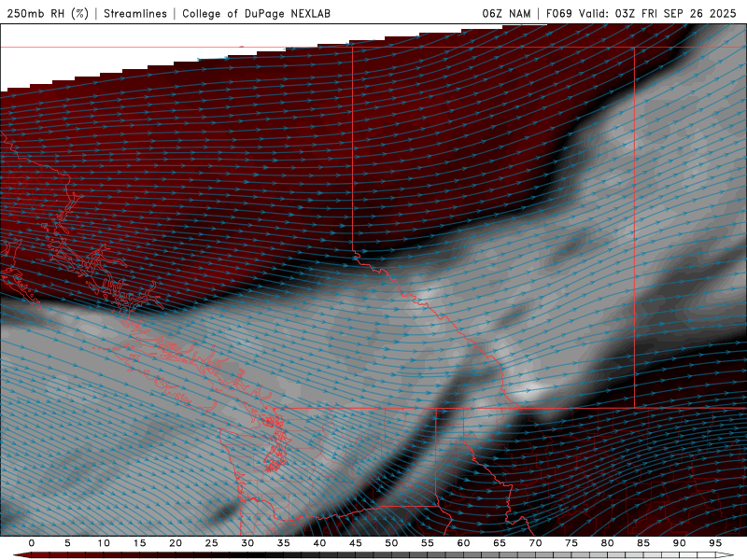Click the colorbar label '75'

[571, 543]
